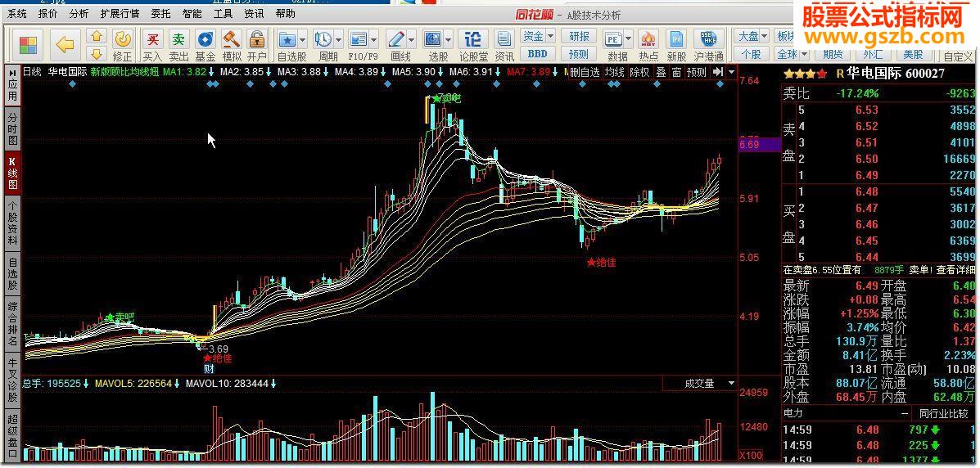Click the 删自选 remove favorite button
Viewport: 980px width, 468px height.
585,72
